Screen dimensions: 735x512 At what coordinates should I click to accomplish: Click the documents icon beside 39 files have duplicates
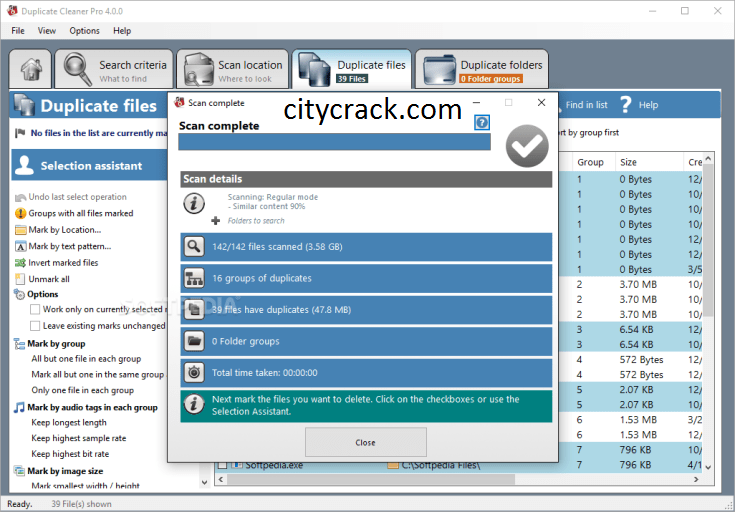[x=194, y=309]
